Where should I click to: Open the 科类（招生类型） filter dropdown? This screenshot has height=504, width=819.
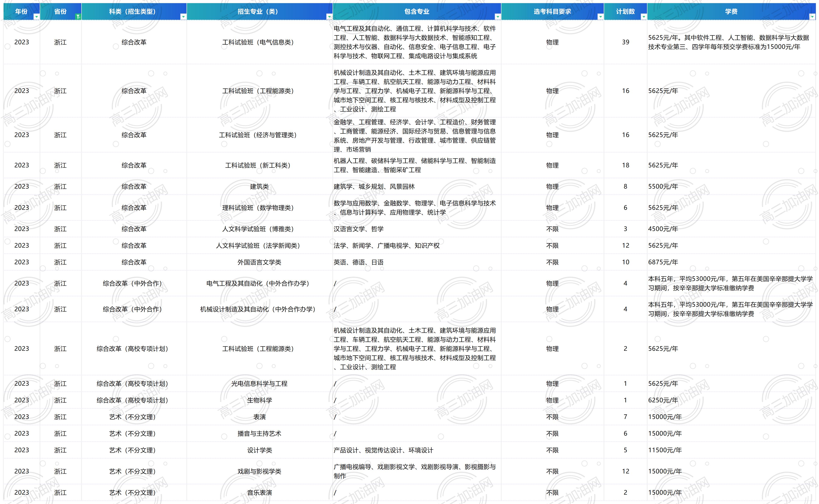point(183,17)
